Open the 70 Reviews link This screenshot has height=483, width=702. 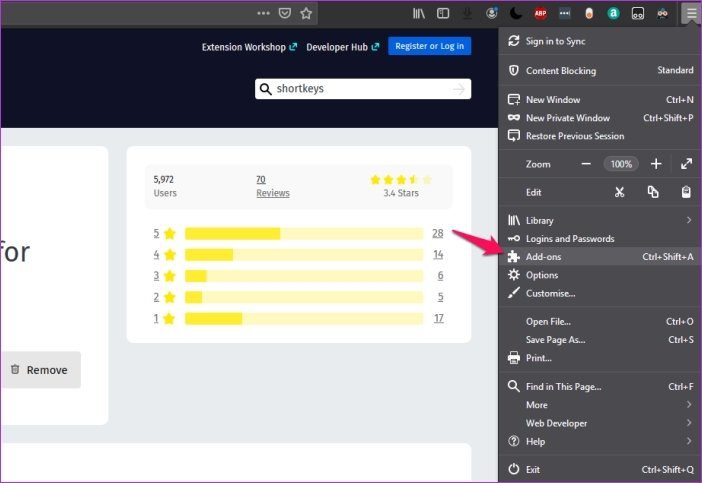point(273,186)
